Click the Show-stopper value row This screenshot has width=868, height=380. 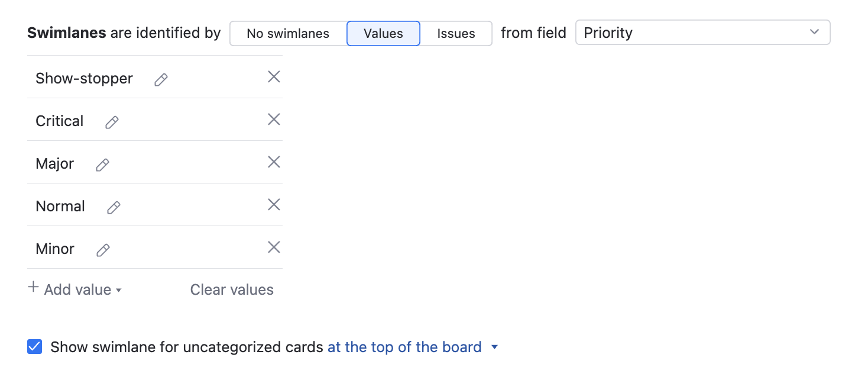(84, 78)
